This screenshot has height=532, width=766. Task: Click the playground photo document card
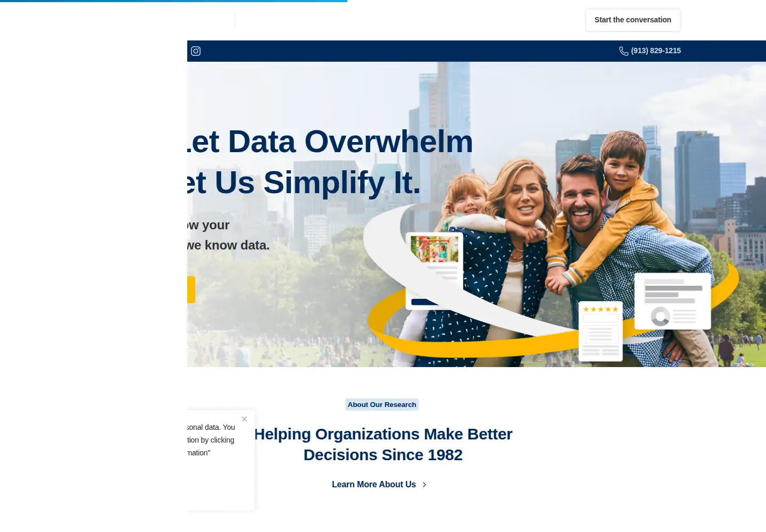[x=435, y=271]
